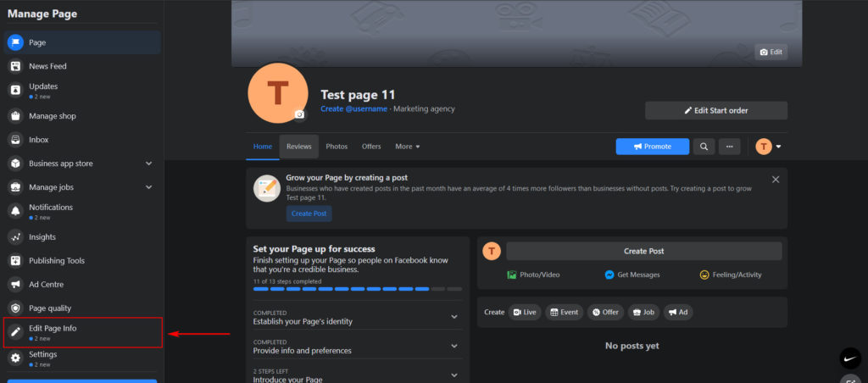Create a Job post
868x383 pixels.
[x=644, y=312]
